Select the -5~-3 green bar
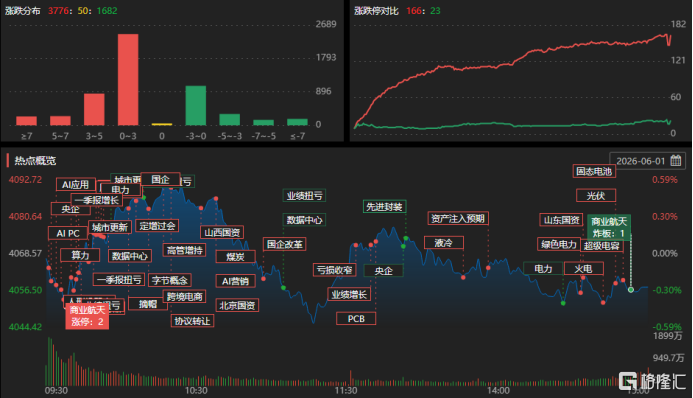693x398 pixels. tap(230, 120)
